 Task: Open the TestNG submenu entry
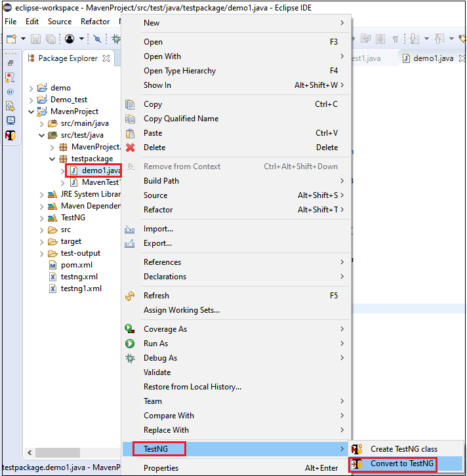pos(235,449)
